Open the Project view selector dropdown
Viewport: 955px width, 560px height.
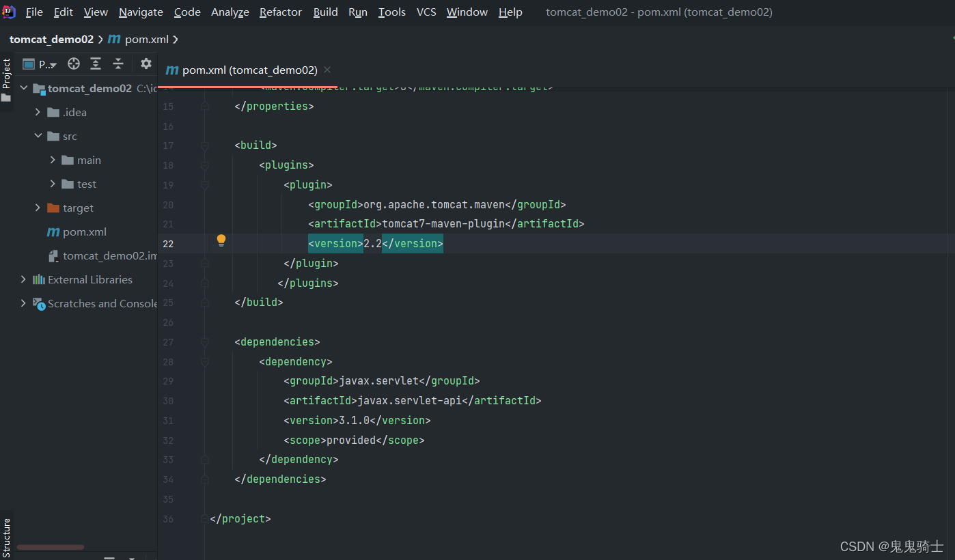pos(40,64)
